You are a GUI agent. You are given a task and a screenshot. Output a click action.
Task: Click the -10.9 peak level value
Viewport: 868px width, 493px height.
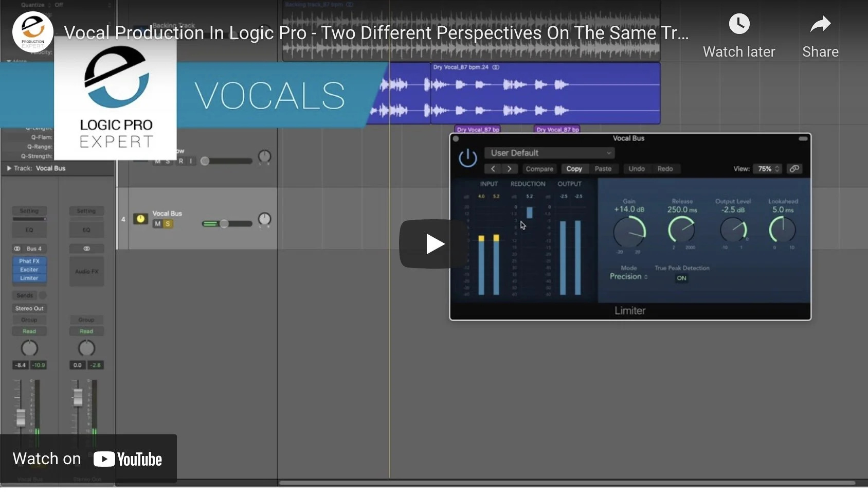pyautogui.click(x=39, y=365)
